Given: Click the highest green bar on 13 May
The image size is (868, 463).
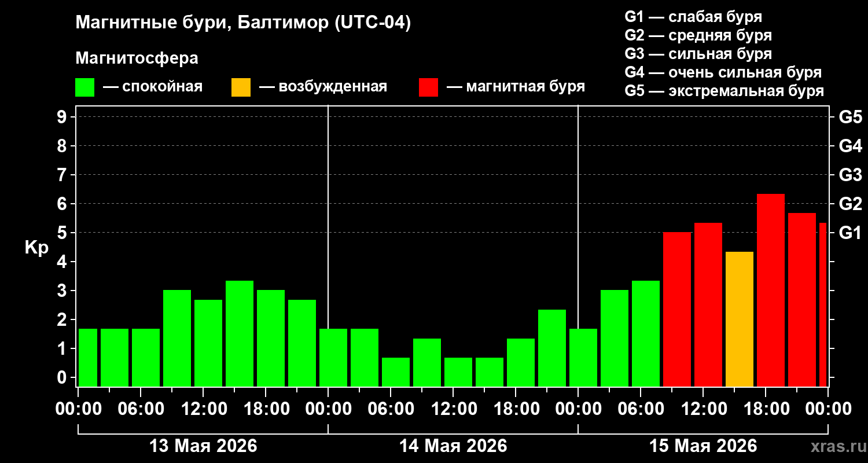Looking at the screenshot, I should [x=240, y=333].
